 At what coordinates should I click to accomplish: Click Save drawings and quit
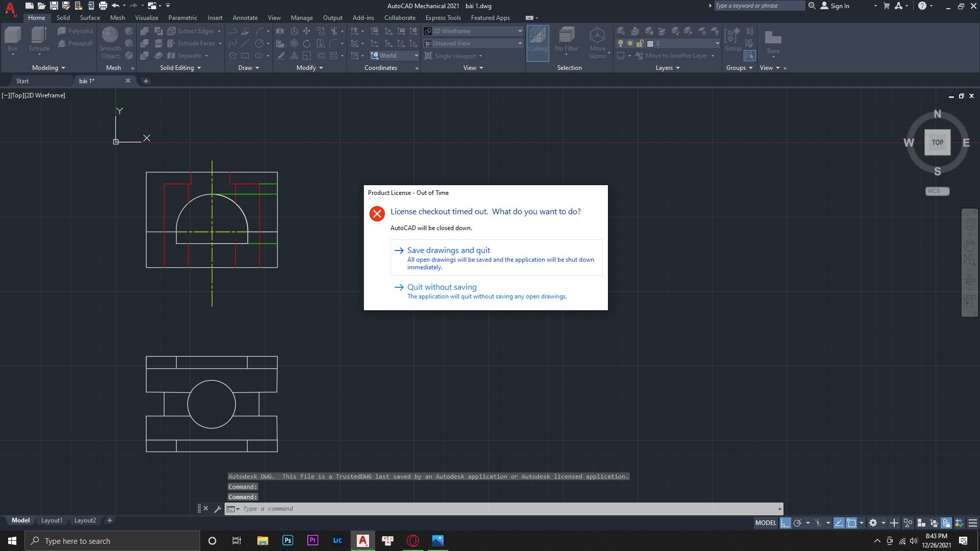(x=448, y=250)
